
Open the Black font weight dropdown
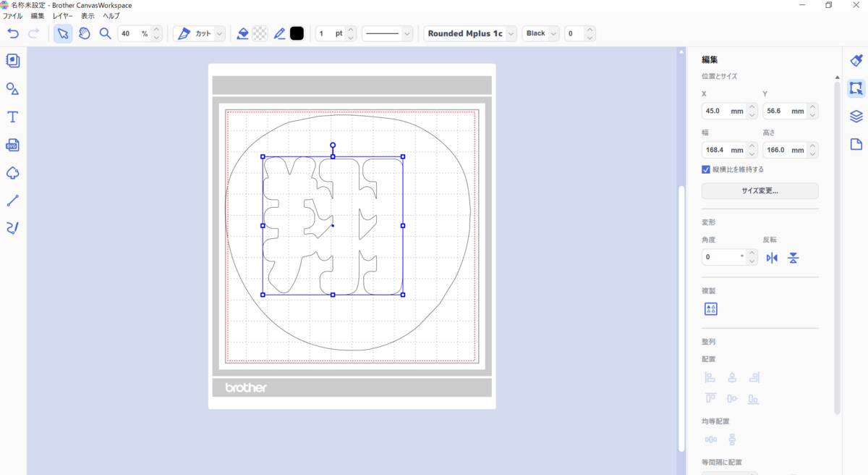(x=541, y=33)
